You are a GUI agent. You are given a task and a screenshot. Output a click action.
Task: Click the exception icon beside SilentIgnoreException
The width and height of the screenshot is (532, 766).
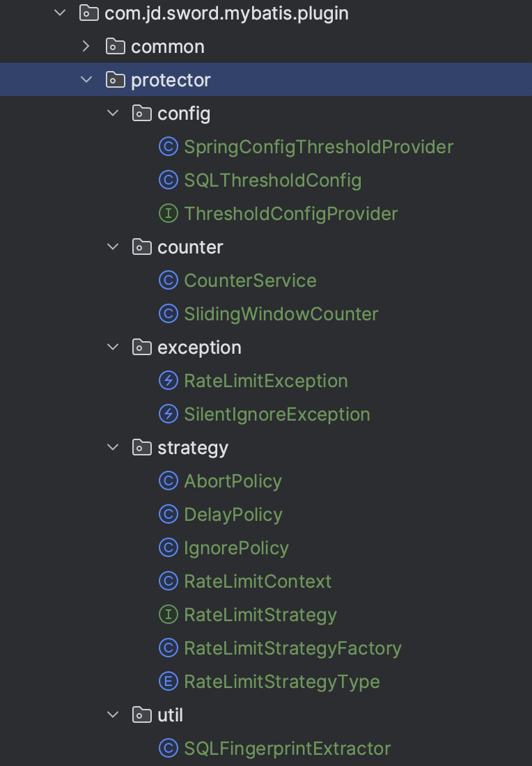[168, 414]
